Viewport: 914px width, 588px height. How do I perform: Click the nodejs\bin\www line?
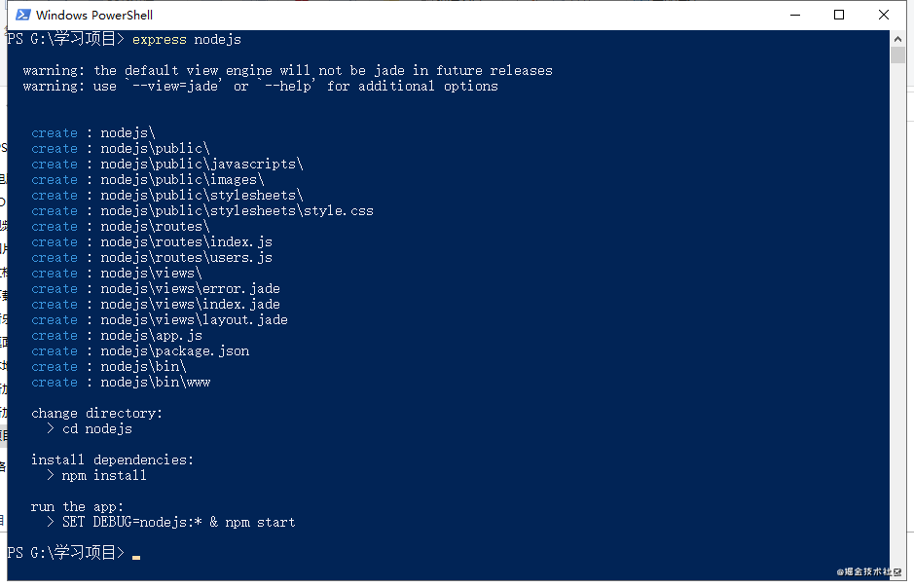click(121, 383)
